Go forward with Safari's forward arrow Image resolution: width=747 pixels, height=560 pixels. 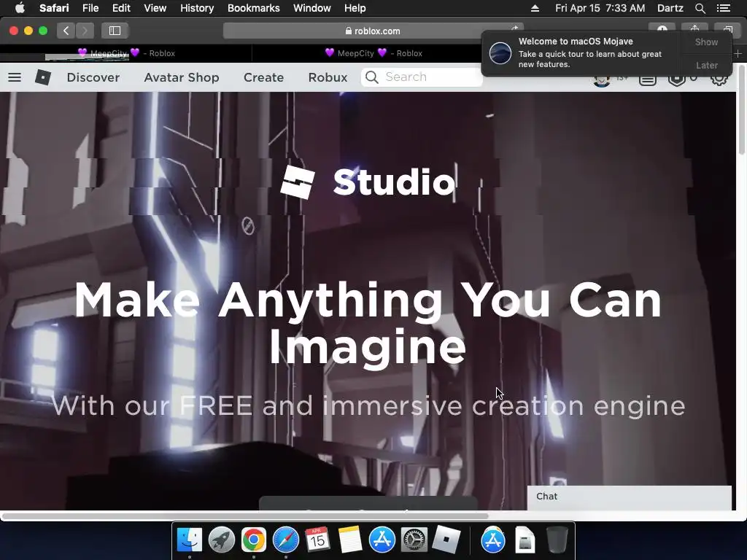tap(85, 31)
